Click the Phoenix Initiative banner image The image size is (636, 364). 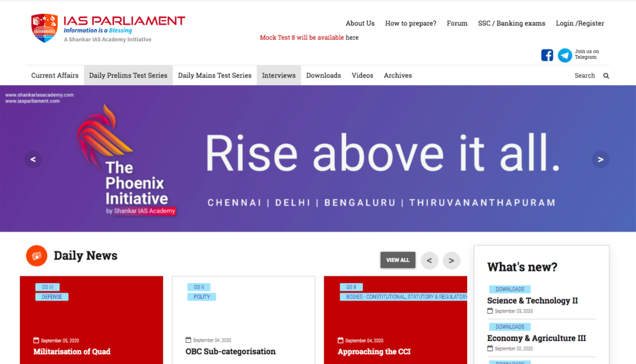tap(318, 158)
